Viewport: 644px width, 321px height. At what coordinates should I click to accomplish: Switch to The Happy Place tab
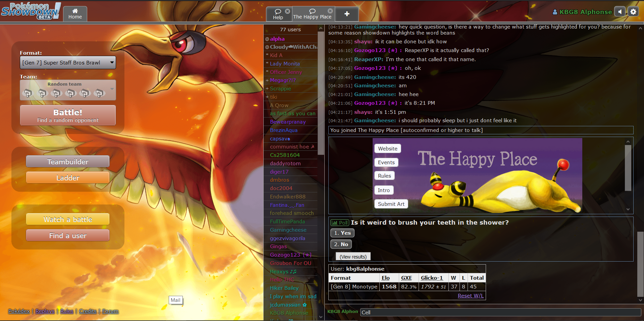click(x=312, y=14)
